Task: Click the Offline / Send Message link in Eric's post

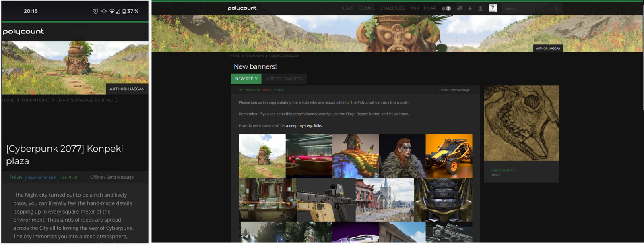Action: tap(454, 90)
